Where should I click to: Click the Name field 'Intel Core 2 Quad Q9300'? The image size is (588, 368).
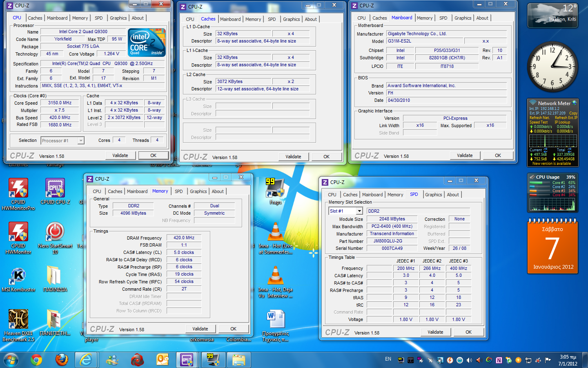coord(83,32)
